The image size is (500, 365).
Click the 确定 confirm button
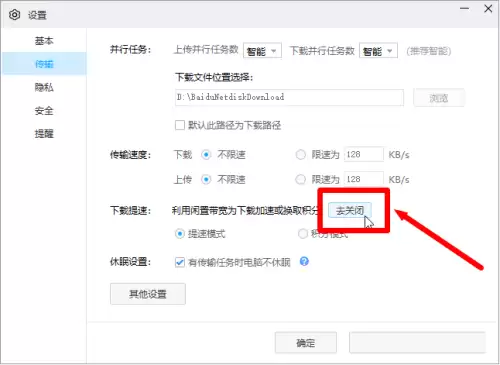[306, 342]
